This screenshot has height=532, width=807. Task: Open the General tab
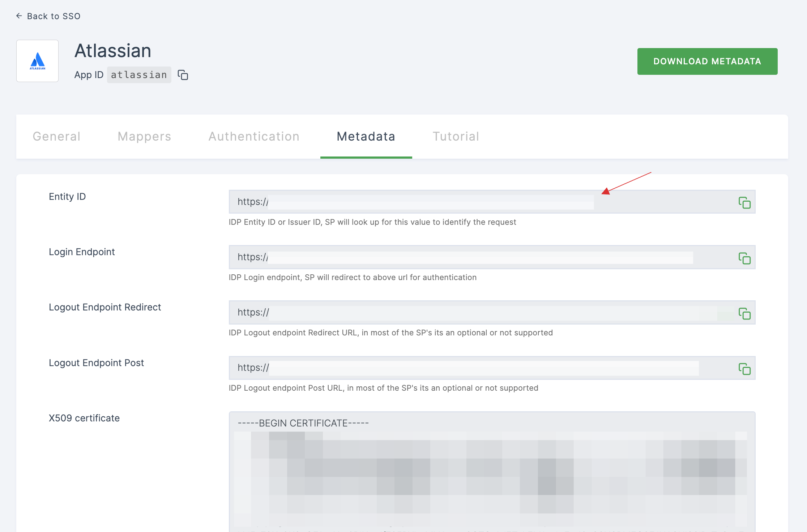click(56, 137)
